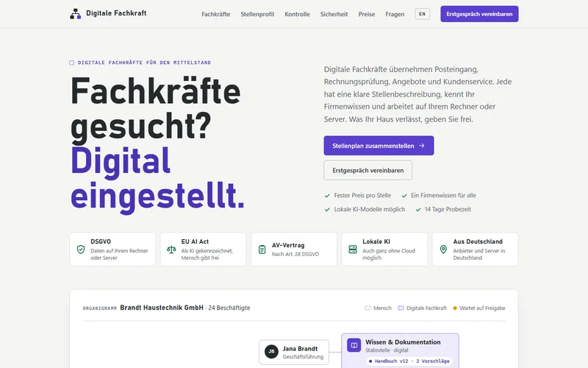The image size is (588, 368).
Task: Click the outlined Erstgespräch vereinbaren button
Action: click(x=368, y=170)
